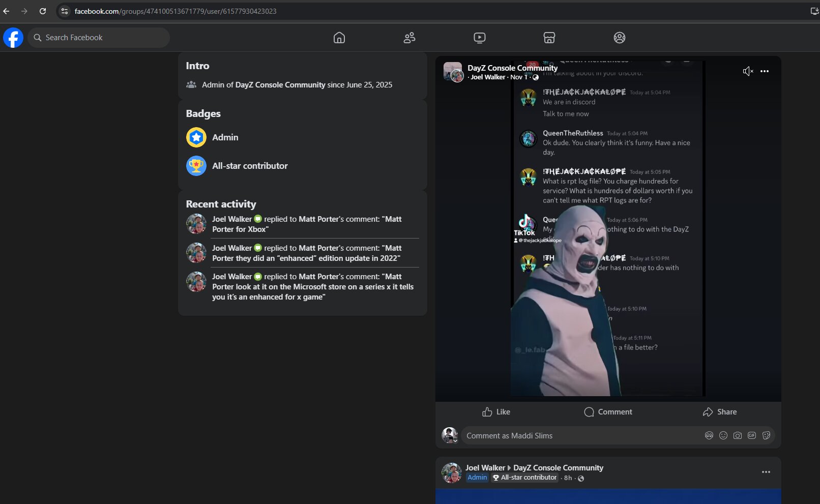The width and height of the screenshot is (820, 504).
Task: Open the Marketplace icon
Action: click(549, 38)
